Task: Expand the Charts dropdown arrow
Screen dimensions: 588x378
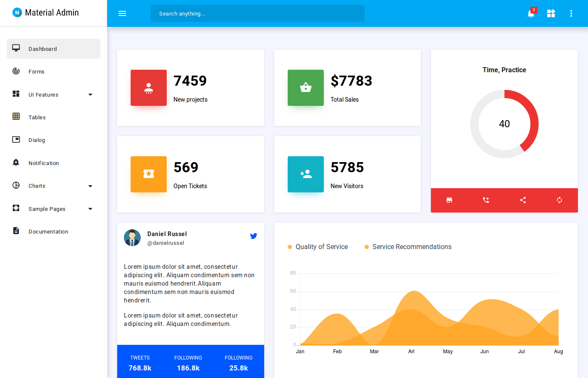Action: click(90, 186)
